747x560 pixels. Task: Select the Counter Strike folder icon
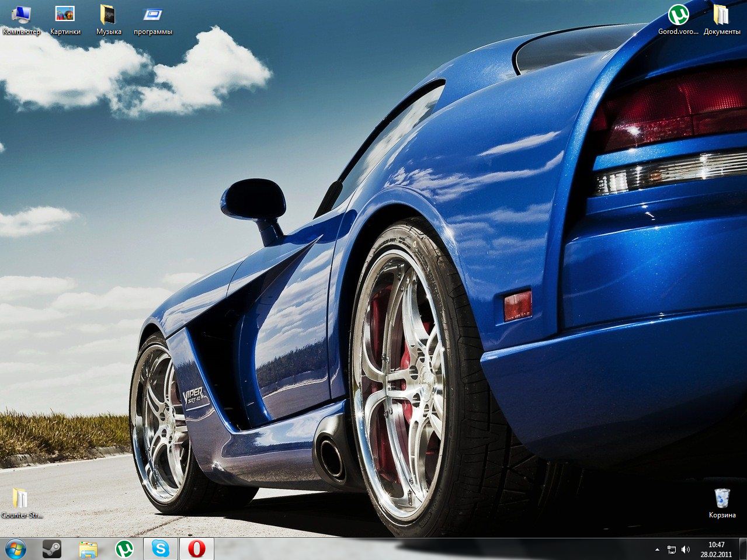click(x=21, y=499)
